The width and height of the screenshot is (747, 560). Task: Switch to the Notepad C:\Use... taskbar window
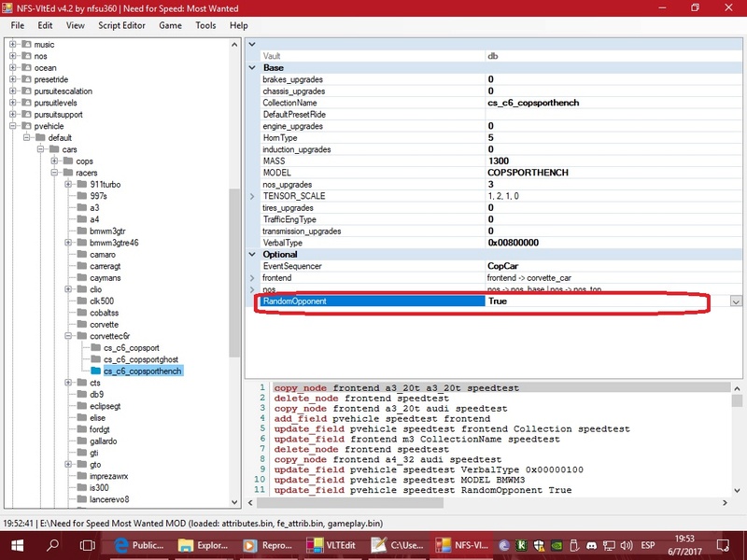[398, 545]
